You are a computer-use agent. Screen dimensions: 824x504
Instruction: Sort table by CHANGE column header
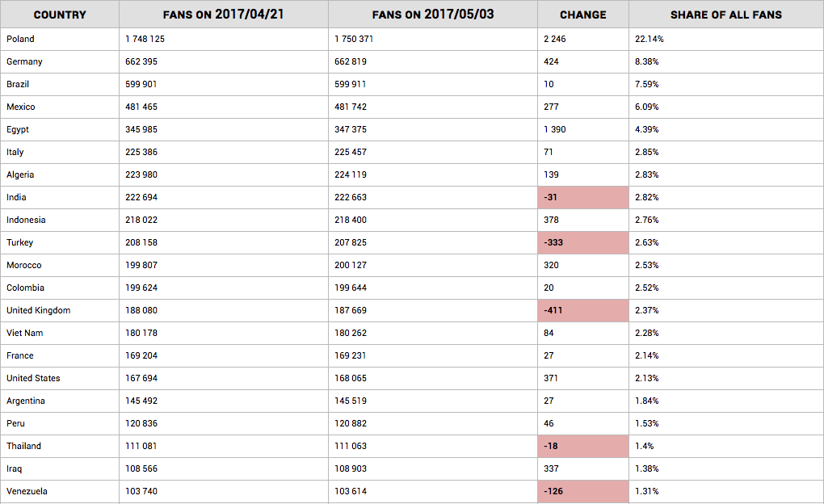[583, 15]
